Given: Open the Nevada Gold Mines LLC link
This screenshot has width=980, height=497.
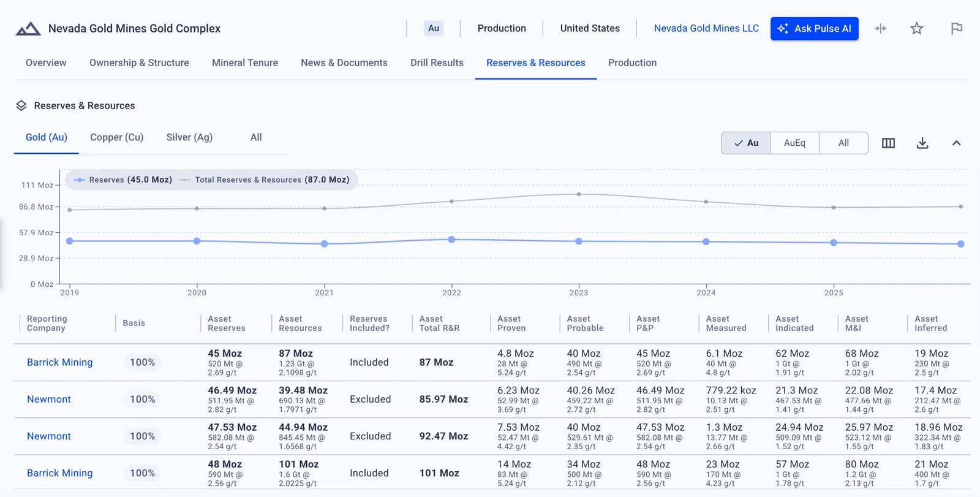Looking at the screenshot, I should (706, 28).
